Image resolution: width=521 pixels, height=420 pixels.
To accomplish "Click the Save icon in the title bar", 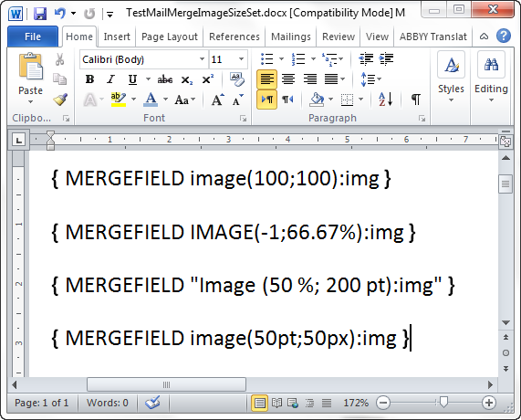I will [x=40, y=14].
